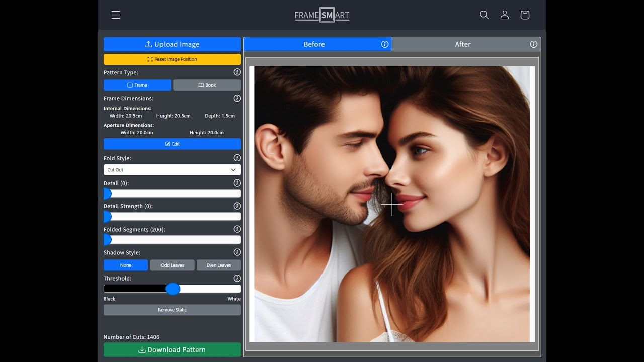This screenshot has height=362, width=644.
Task: Open the search icon
Action: pos(485,15)
